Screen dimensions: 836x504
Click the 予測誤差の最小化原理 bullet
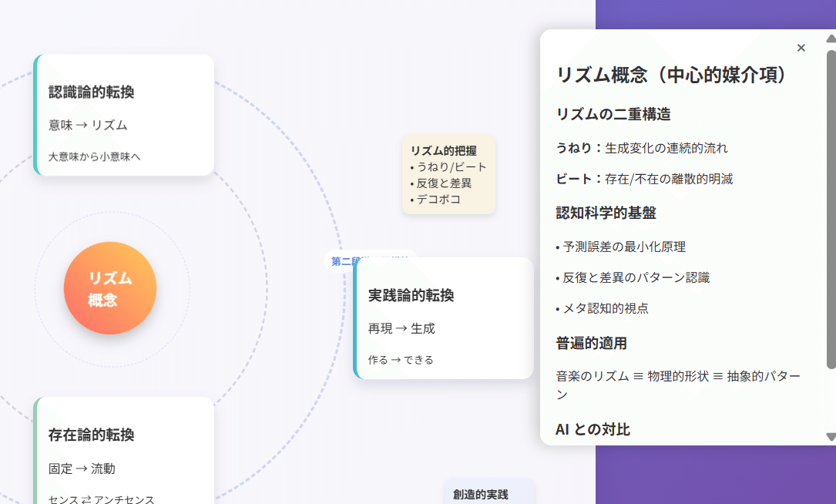click(620, 247)
